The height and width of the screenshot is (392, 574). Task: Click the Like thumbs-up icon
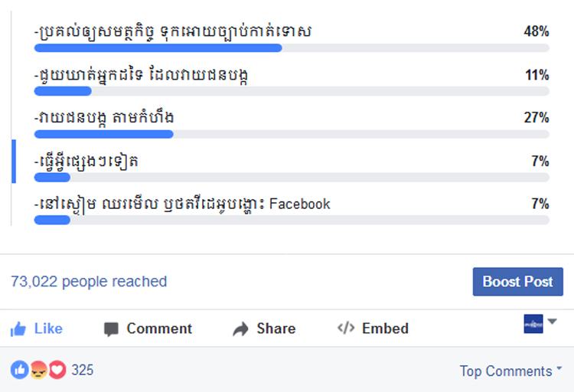click(x=18, y=329)
